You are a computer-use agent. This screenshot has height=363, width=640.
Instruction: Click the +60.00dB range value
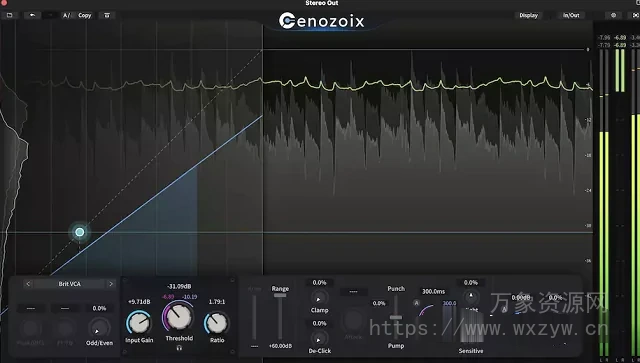(x=280, y=346)
